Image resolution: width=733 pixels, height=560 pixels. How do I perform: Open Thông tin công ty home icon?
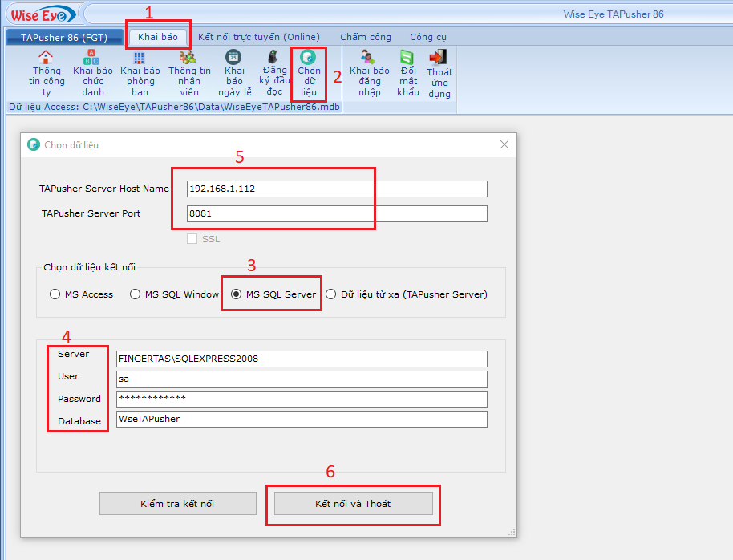(x=47, y=58)
